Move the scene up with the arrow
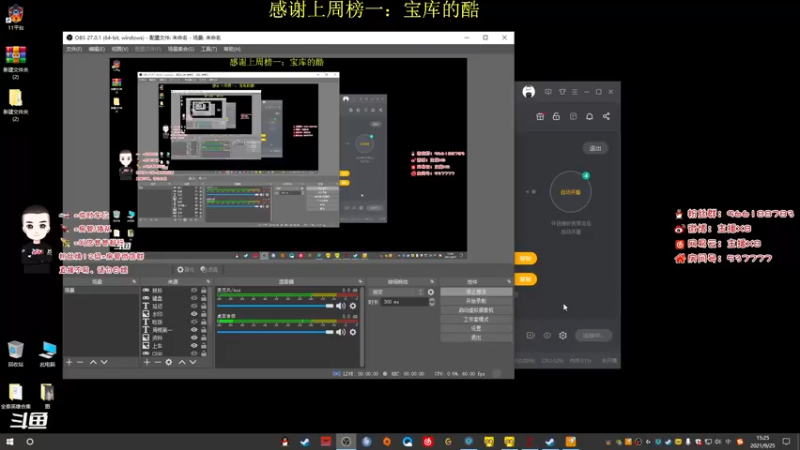 [93, 362]
